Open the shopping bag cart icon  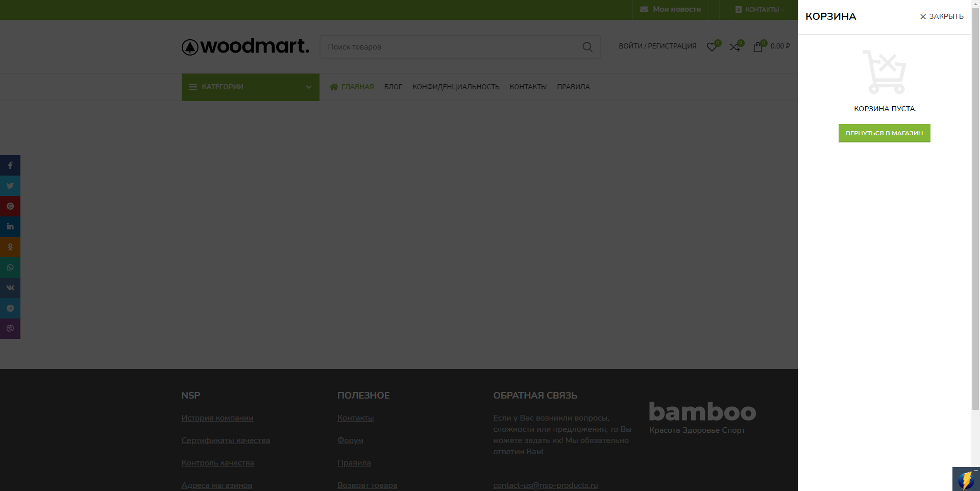(758, 46)
